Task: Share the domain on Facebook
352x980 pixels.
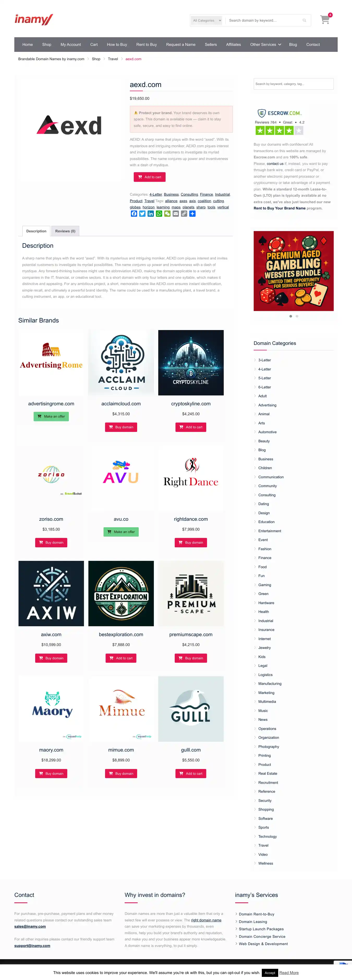Action: pyautogui.click(x=134, y=214)
